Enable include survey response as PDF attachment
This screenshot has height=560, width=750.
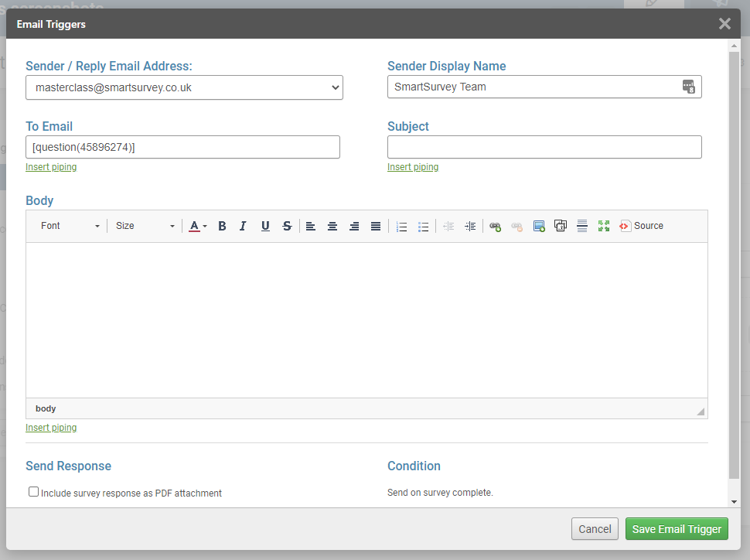click(33, 492)
